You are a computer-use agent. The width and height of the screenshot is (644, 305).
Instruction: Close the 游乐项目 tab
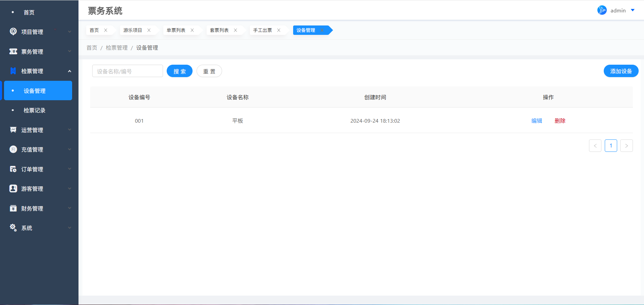coord(149,30)
